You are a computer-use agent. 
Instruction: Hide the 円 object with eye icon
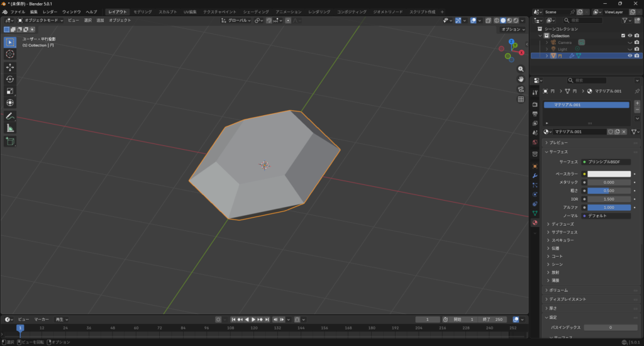point(630,55)
